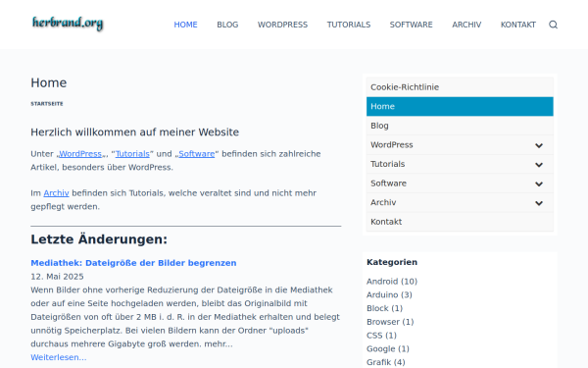Follow the WordPress link in welcome text

tap(80, 154)
